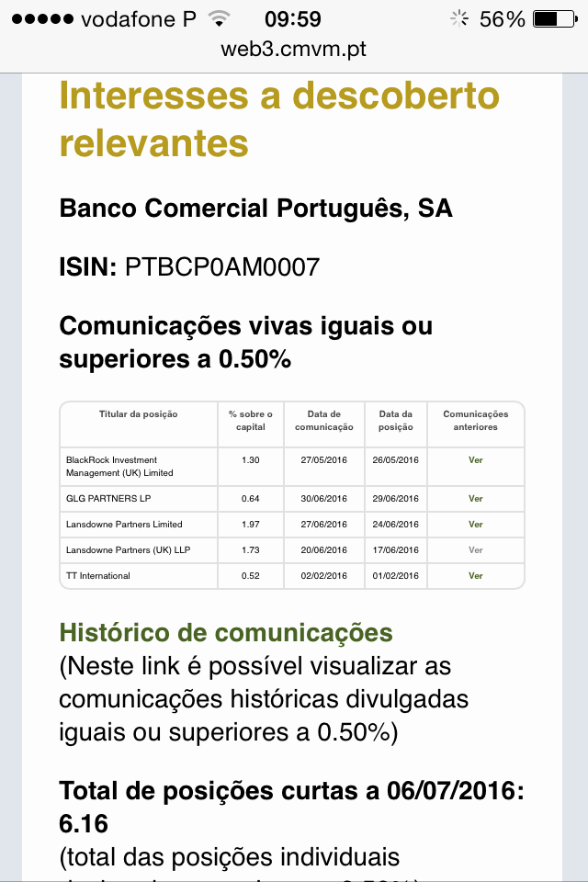Image resolution: width=588 pixels, height=882 pixels.
Task: View previous communications for Lansdowne Partners Limited
Action: [475, 525]
